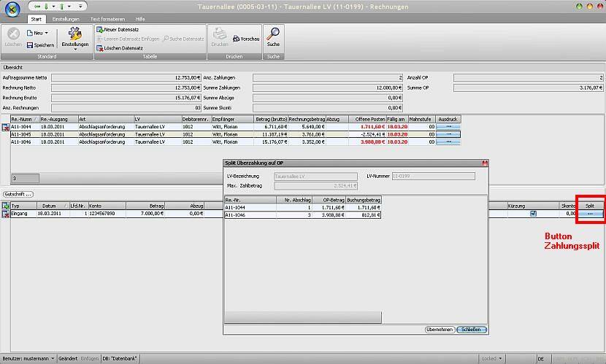Open Ausdruck button for invoice A11-1044
Image resolution: width=606 pixels, height=364 pixels.
[x=448, y=127]
